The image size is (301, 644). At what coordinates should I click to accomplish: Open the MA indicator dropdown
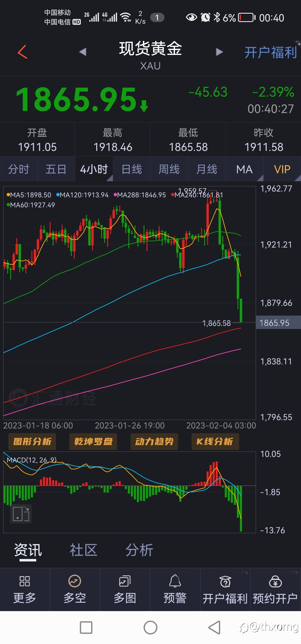244,169
